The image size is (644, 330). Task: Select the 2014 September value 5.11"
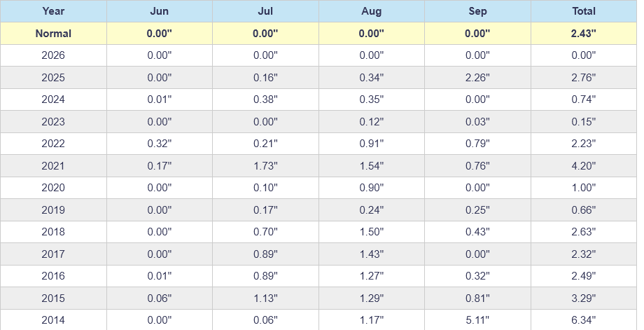(x=477, y=319)
